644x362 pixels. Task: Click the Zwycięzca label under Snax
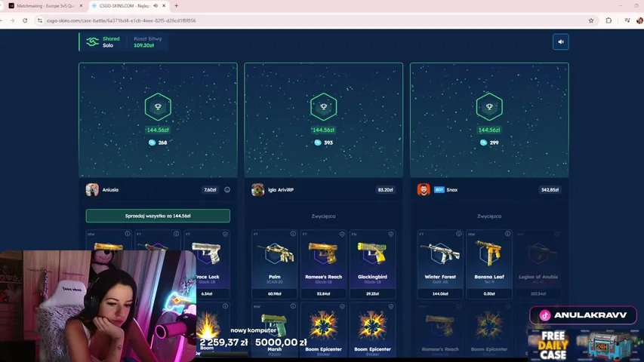[x=489, y=216]
